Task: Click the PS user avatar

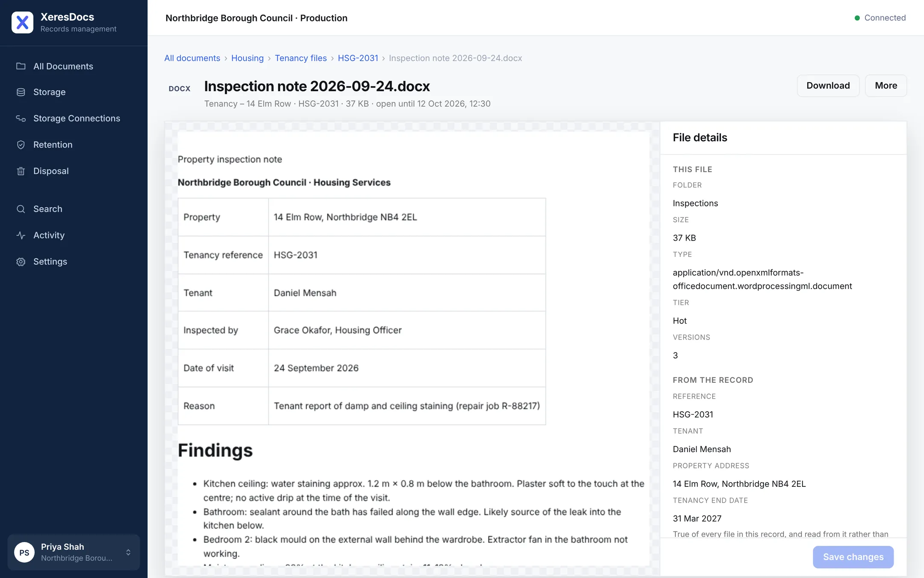Action: tap(24, 552)
